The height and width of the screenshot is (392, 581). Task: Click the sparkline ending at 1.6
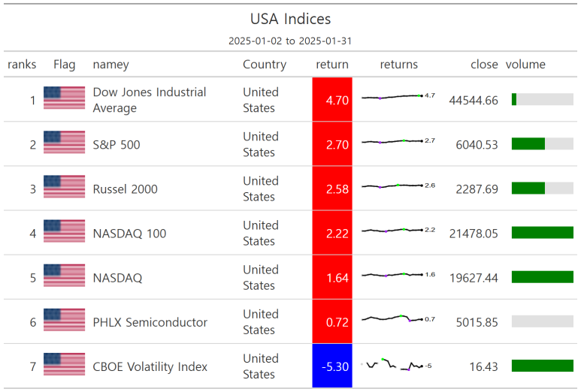(398, 275)
